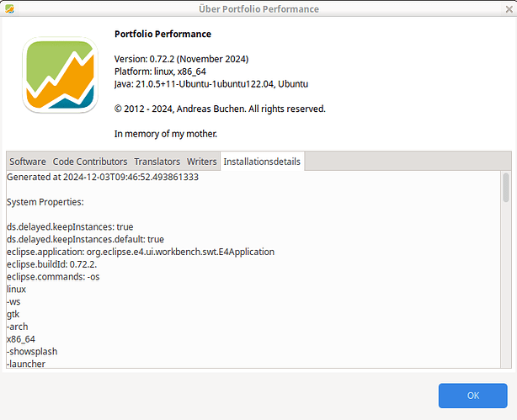517x420 pixels.
Task: Click the 'eclipse.application' property line
Action: (141, 252)
